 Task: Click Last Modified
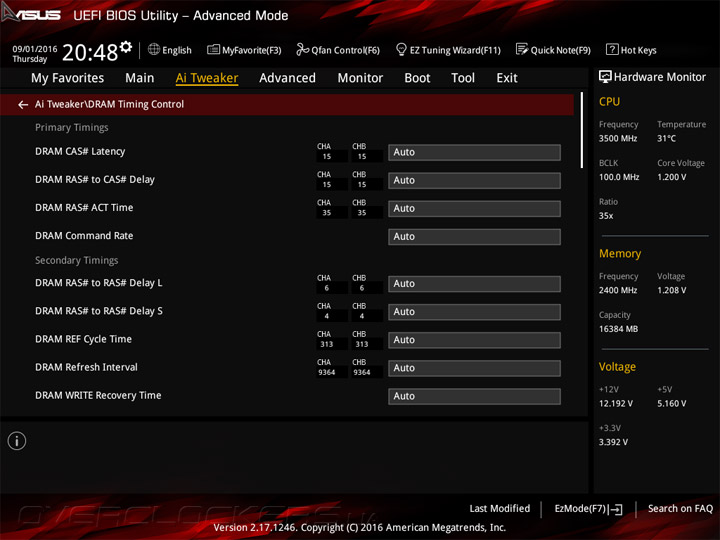pos(500,508)
